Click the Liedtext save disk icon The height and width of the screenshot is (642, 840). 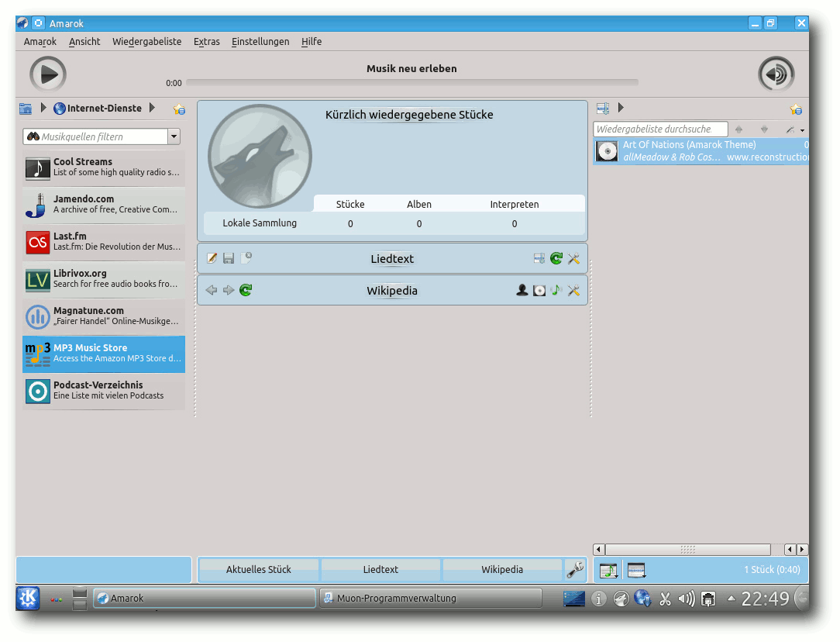[229, 258]
